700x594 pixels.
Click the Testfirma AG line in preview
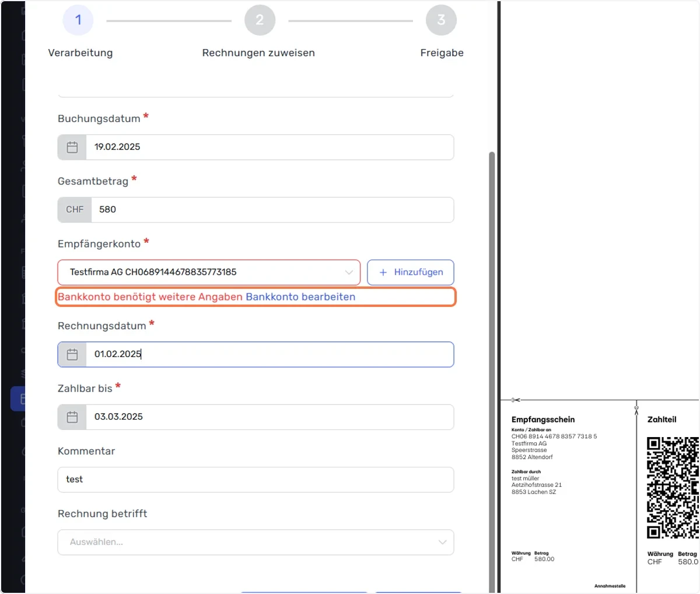pyautogui.click(x=529, y=443)
